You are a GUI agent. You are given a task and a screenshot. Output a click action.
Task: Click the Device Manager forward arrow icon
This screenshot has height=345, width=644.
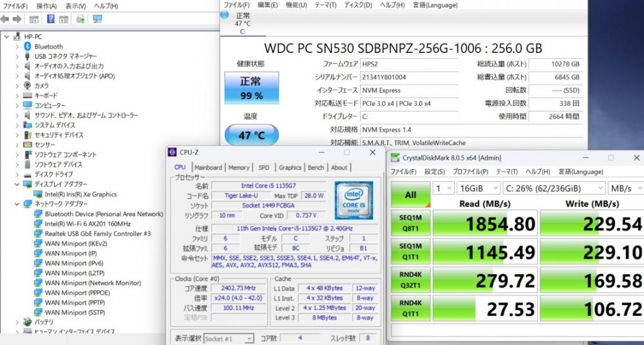pos(17,19)
